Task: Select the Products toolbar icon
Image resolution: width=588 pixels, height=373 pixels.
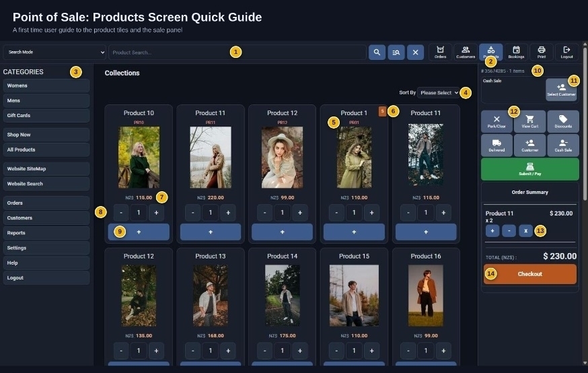Action: [x=491, y=52]
